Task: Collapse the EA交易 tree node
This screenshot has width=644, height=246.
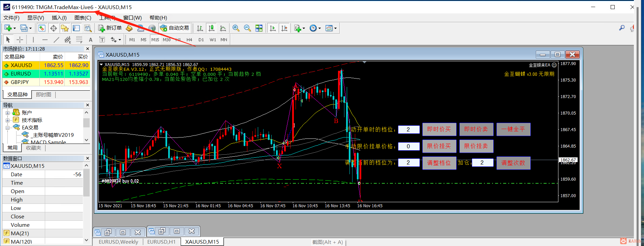Action: (7, 128)
